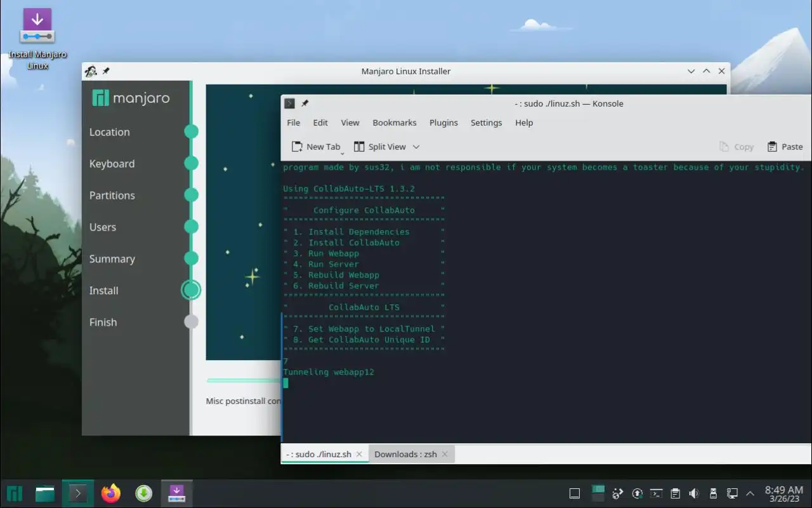Launch the file manager from the taskbar
This screenshot has width=812, height=508.
(x=45, y=493)
